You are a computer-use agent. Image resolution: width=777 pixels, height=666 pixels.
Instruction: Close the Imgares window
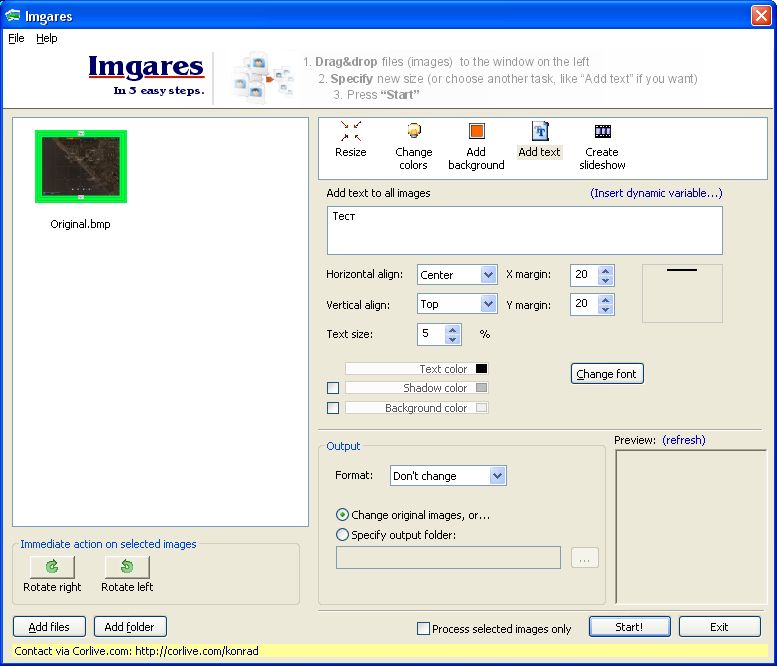[x=761, y=16]
